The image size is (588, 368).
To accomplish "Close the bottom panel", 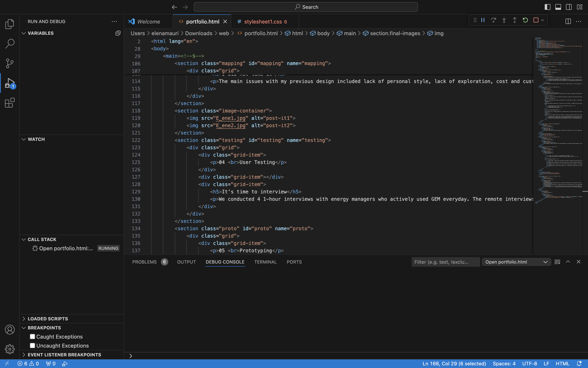I will pos(579,262).
